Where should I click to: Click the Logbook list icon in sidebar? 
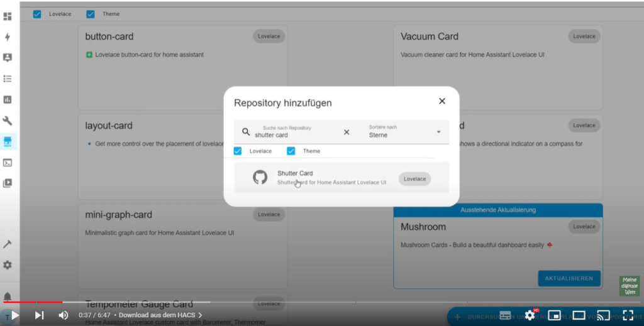(x=8, y=79)
